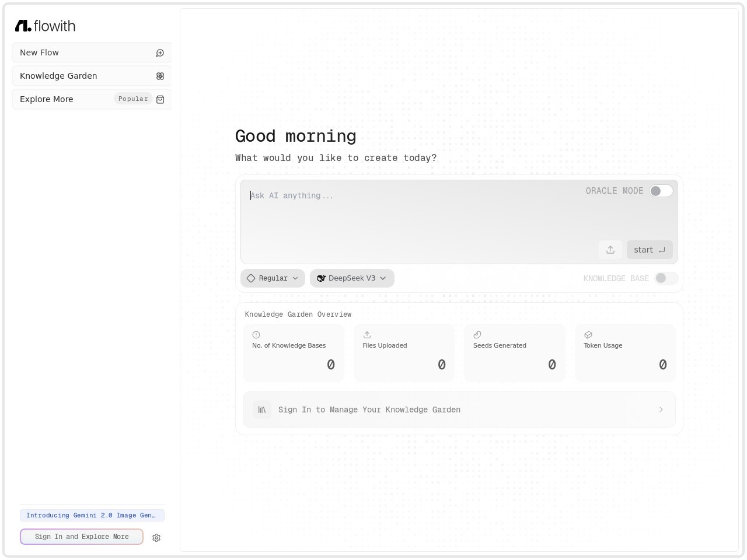This screenshot has height=560, width=747.
Task: Click the Files Uploaded icon
Action: click(x=366, y=335)
